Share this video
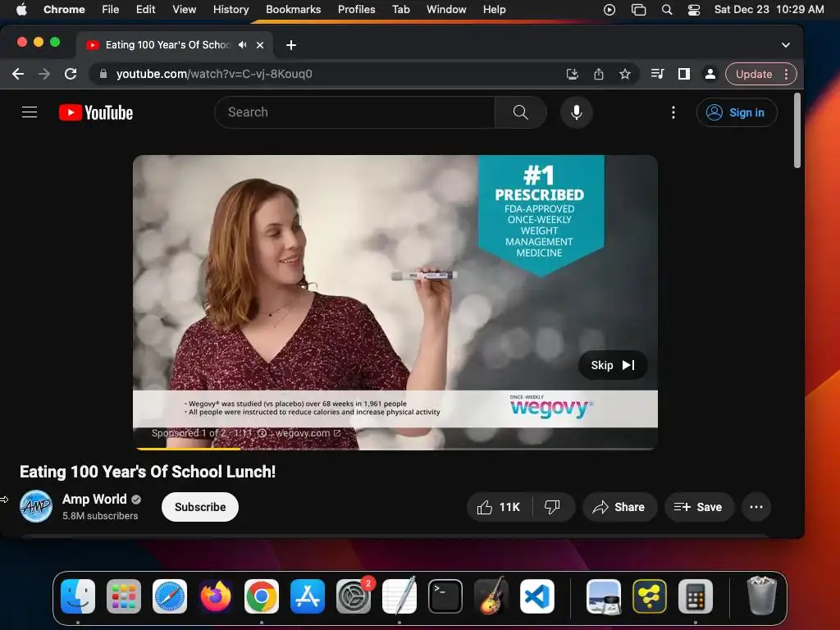 coord(619,507)
